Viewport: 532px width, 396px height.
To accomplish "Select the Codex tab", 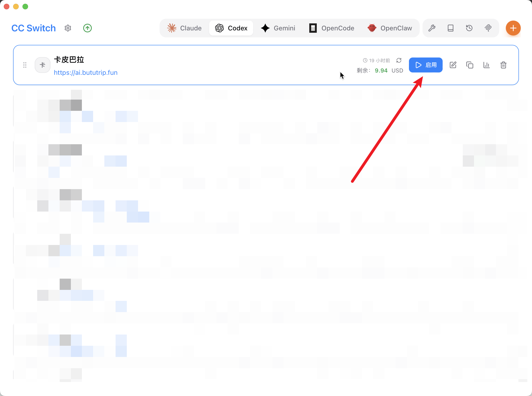I will (x=231, y=28).
